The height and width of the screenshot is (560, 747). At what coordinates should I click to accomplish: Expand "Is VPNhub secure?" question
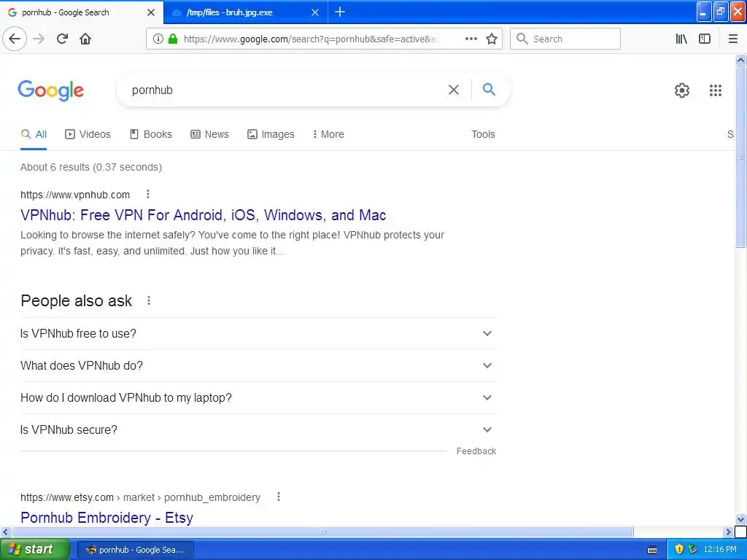[x=256, y=429]
